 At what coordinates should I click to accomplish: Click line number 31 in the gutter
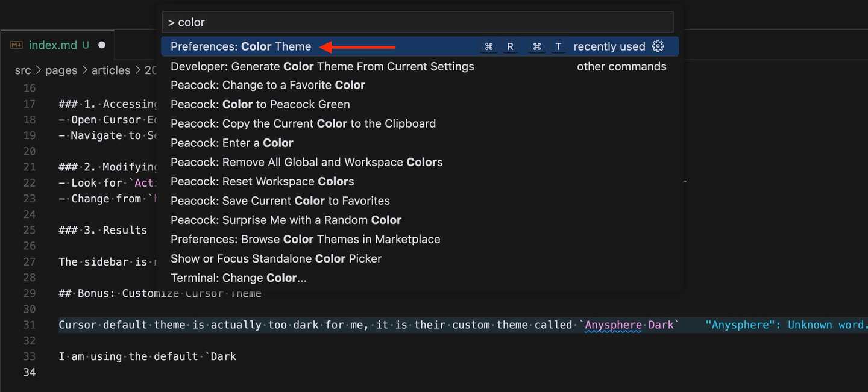[30, 325]
